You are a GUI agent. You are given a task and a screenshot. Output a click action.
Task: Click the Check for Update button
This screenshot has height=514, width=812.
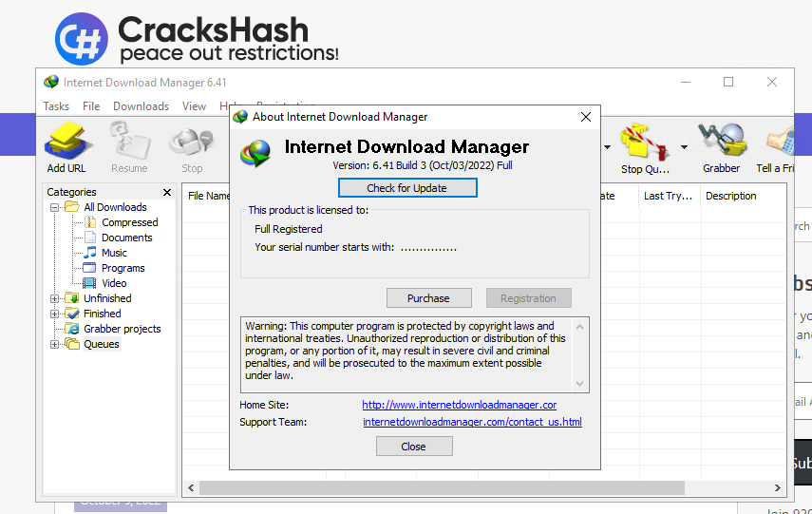coord(407,188)
